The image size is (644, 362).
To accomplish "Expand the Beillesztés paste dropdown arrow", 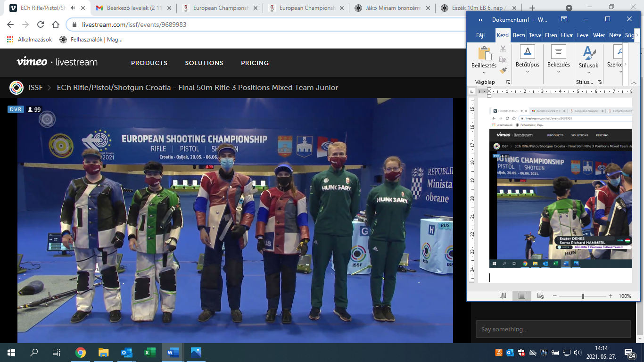I will 484,72.
